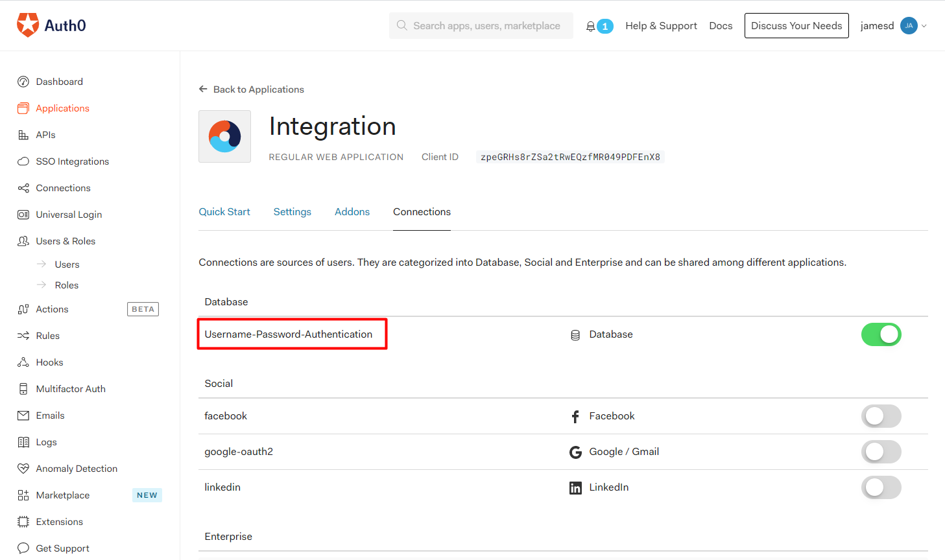Click the APIs sidebar icon
The height and width of the screenshot is (560, 945).
[x=23, y=135]
